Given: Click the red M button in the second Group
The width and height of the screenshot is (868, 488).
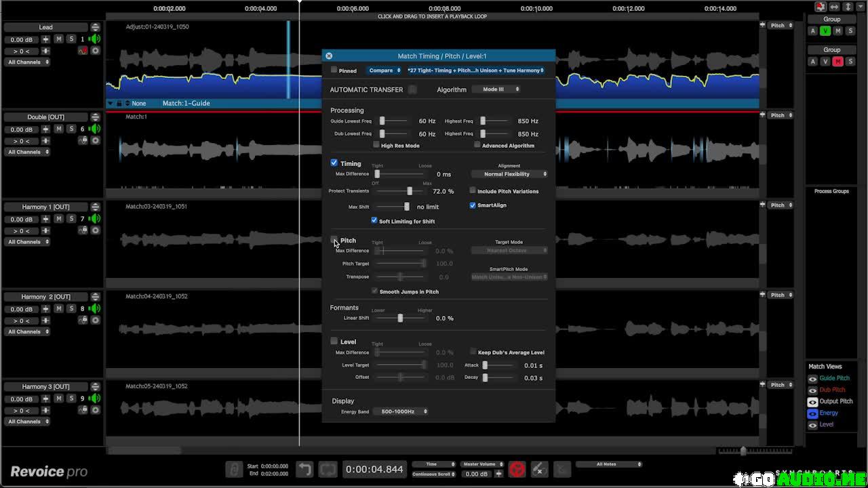Looking at the screenshot, I should tap(838, 62).
